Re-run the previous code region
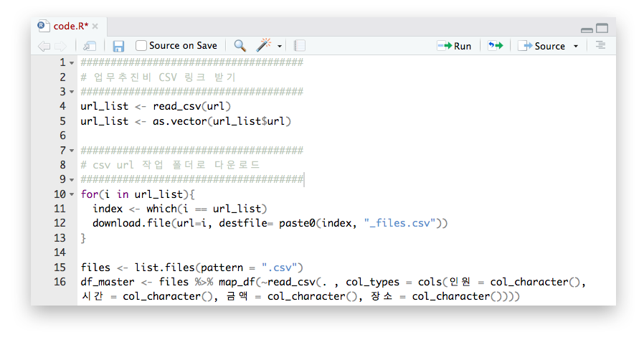This screenshot has width=644, height=350. [496, 46]
